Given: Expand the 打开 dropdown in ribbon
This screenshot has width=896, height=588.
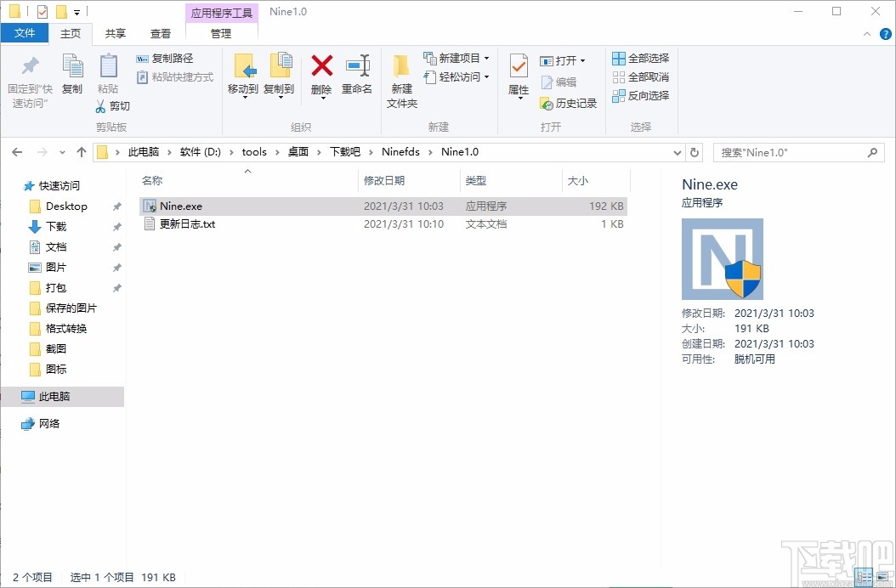Looking at the screenshot, I should point(583,59).
